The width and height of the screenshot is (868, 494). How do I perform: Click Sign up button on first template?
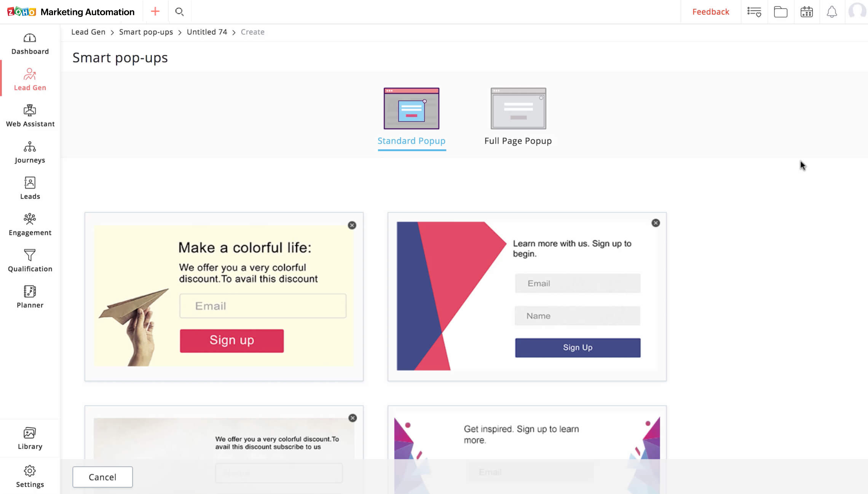tap(232, 339)
